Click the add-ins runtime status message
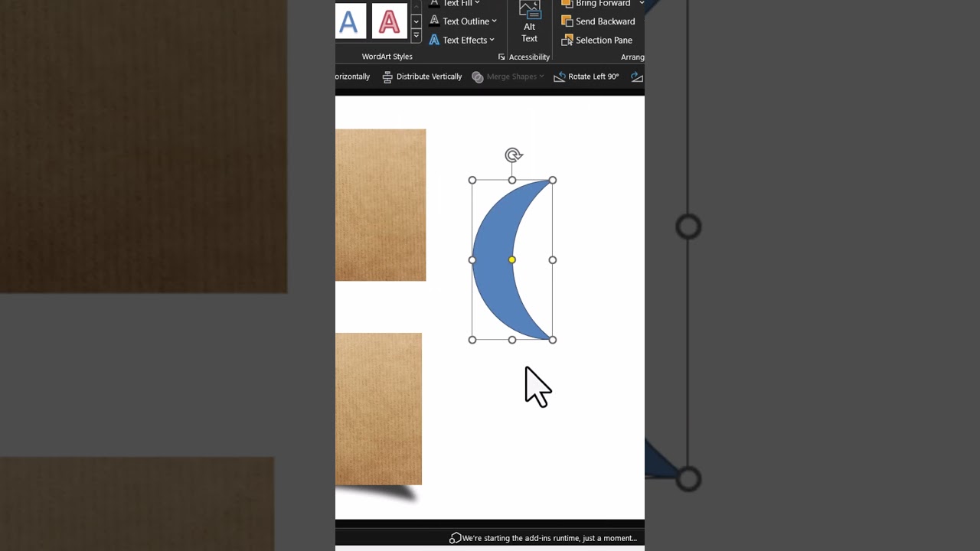 click(549, 538)
